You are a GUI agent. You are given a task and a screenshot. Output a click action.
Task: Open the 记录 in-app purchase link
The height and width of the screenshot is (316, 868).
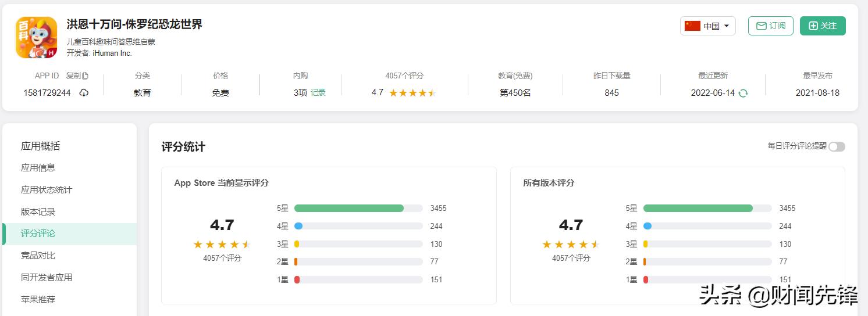pyautogui.click(x=318, y=93)
